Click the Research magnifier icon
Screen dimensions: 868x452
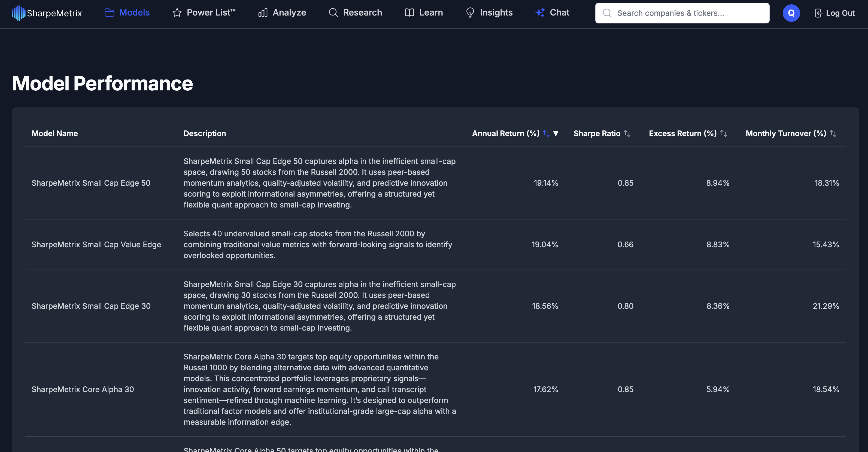click(x=333, y=13)
